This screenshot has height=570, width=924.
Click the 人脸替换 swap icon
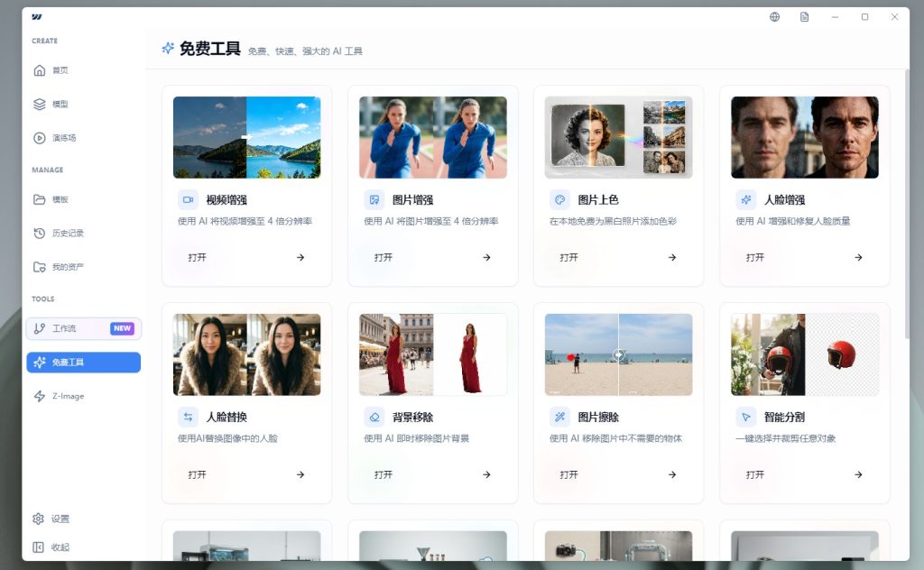(x=188, y=418)
